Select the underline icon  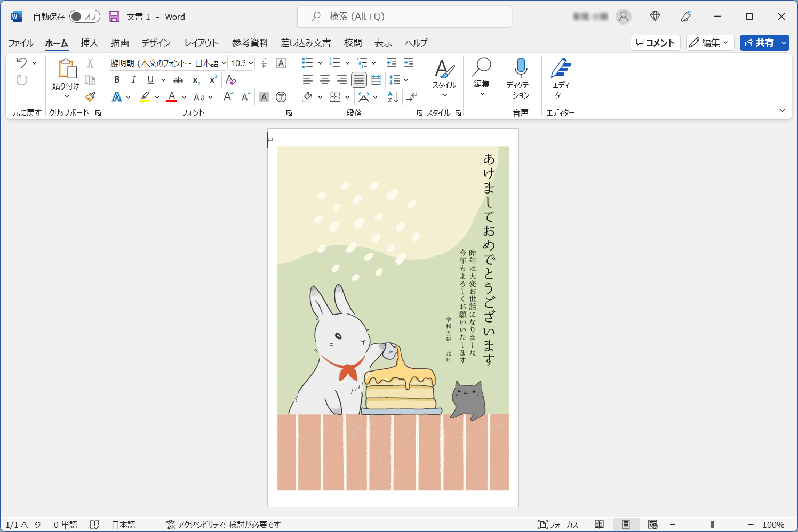pos(151,79)
